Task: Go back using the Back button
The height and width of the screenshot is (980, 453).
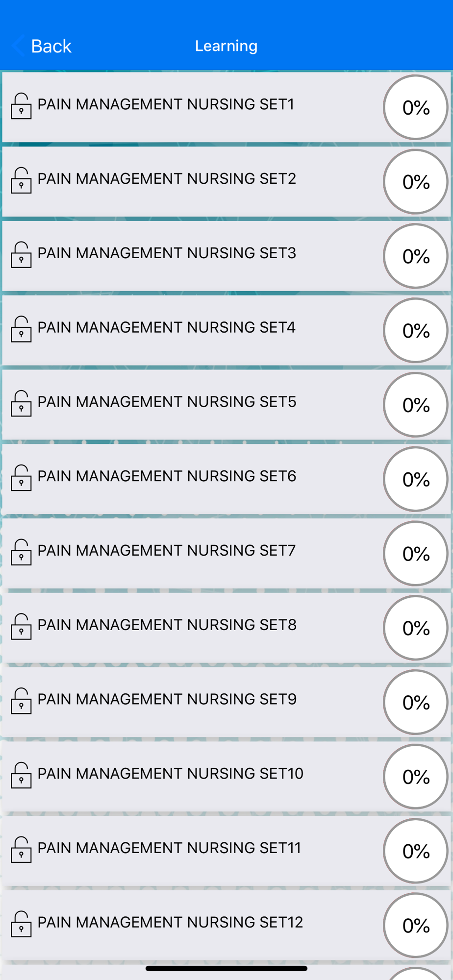Action: [x=42, y=46]
